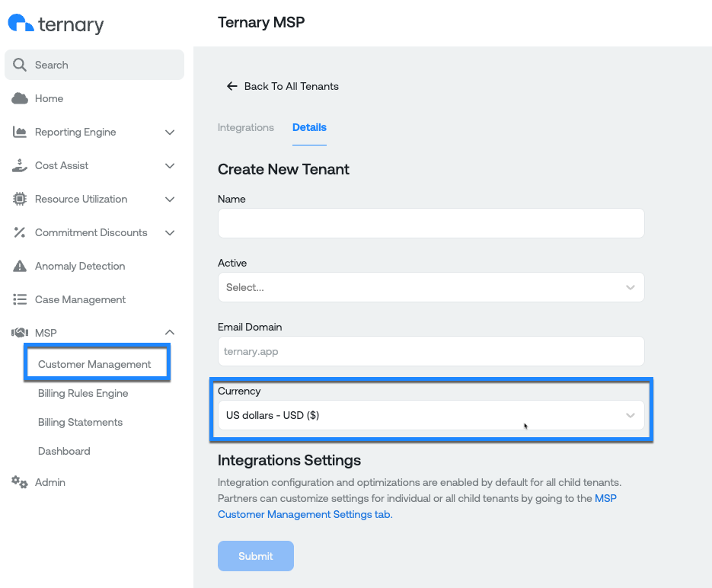Open Anomaly Detection in the sidebar
This screenshot has height=588, width=712.
(80, 266)
